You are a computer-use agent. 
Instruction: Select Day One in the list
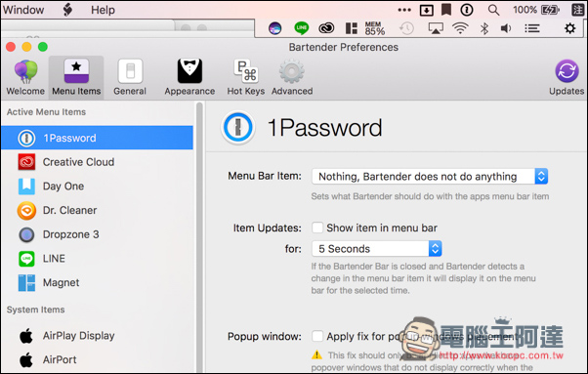pyautogui.click(x=97, y=186)
